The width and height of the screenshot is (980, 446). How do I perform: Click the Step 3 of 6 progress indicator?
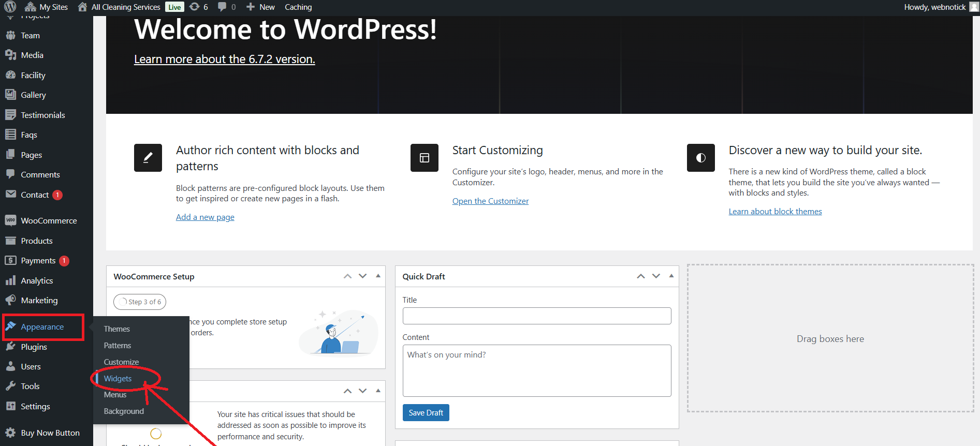pos(140,302)
